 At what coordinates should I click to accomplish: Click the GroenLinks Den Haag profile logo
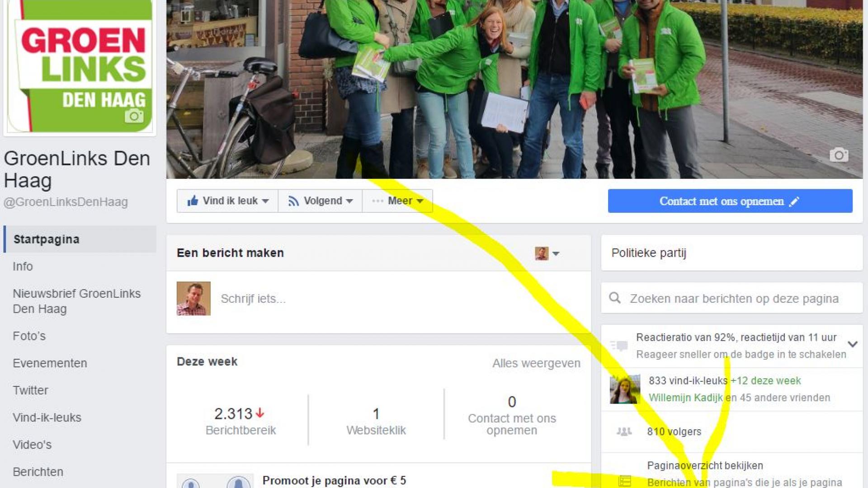(x=80, y=66)
